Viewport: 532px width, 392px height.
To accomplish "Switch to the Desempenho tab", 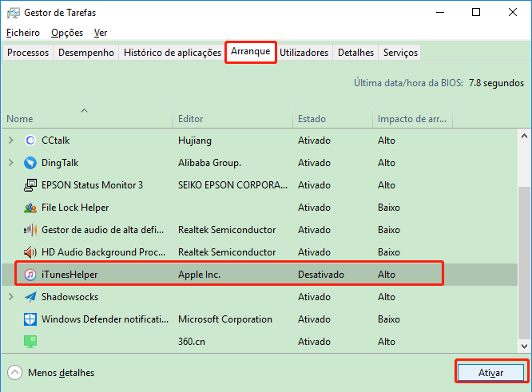I will tap(86, 53).
